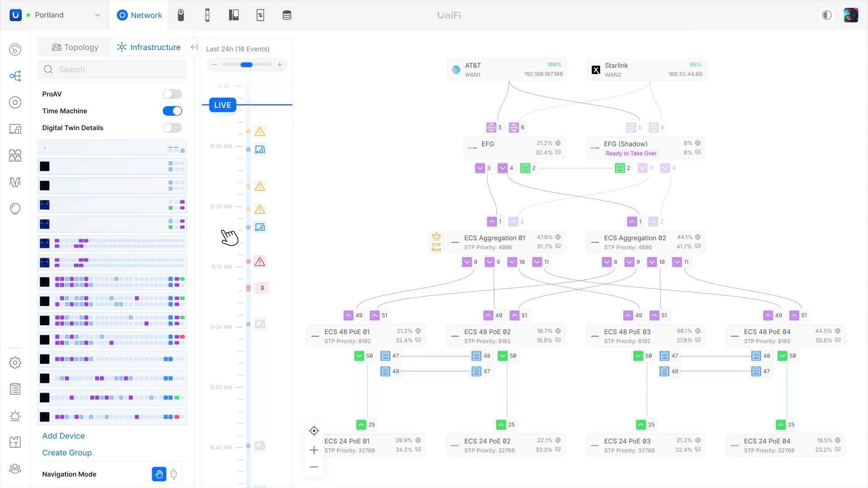
Task: Enable the ProAV toggle
Action: coord(172,94)
